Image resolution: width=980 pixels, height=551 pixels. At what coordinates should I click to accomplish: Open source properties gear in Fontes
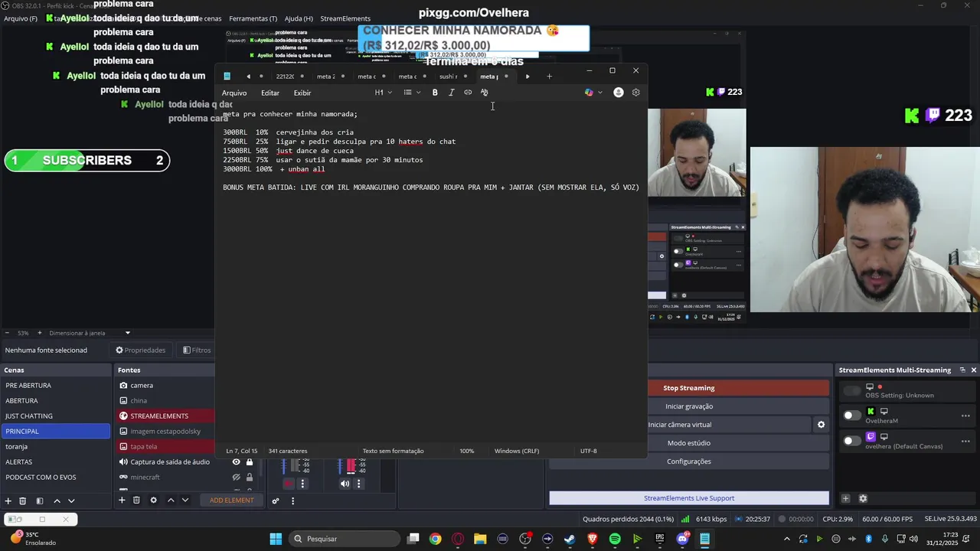153,500
